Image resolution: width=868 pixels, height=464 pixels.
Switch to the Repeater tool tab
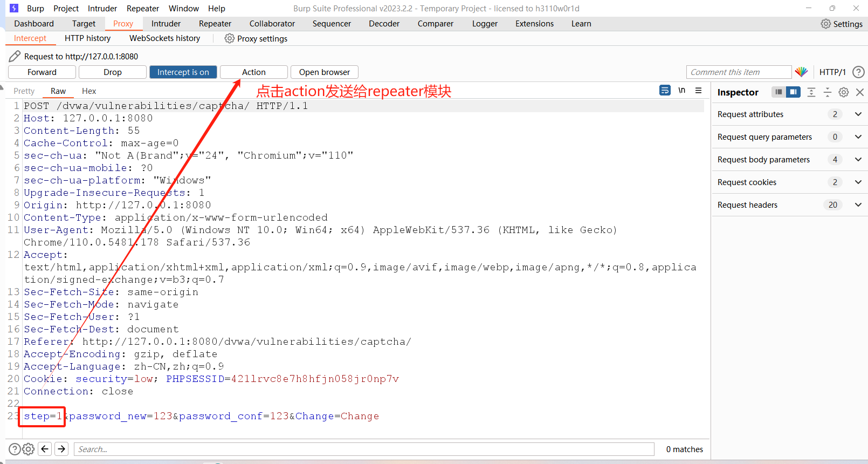(215, 24)
